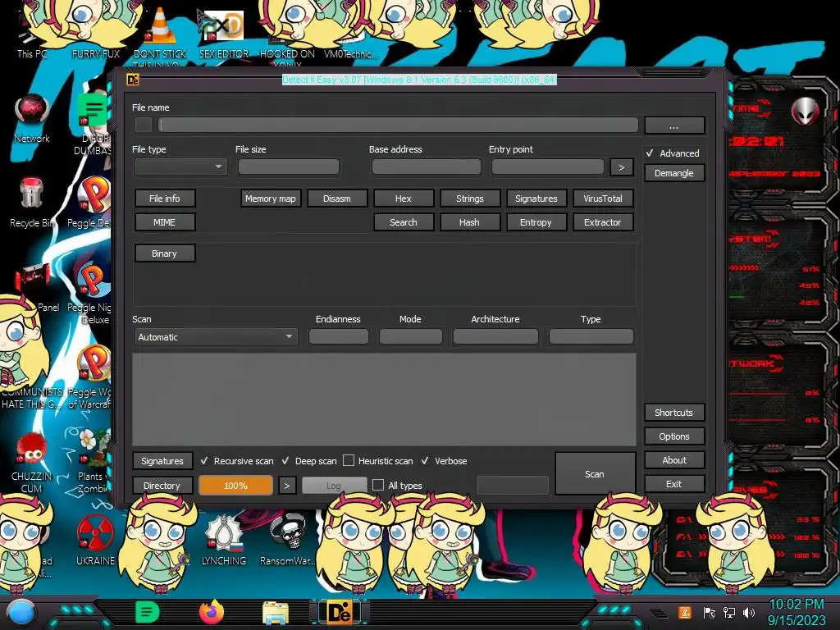Image resolution: width=840 pixels, height=630 pixels.
Task: Open the Action Center flag tray icon
Action: (710, 612)
